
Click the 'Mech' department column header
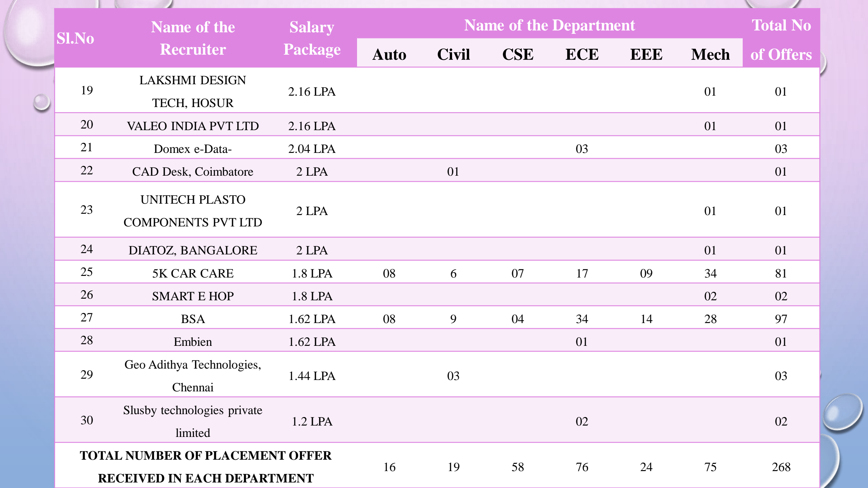coord(710,55)
